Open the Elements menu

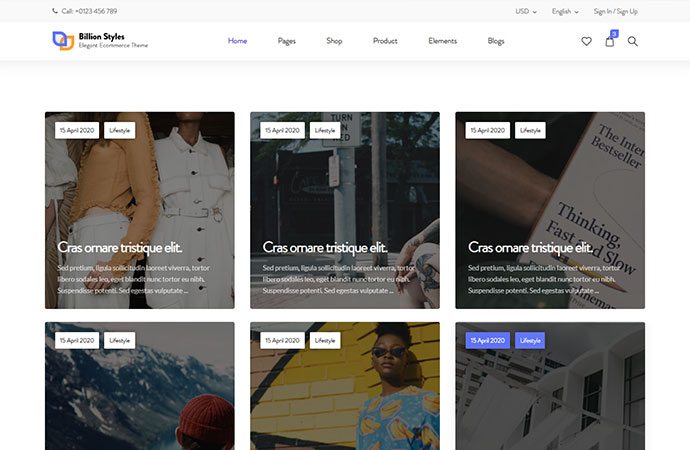(442, 41)
